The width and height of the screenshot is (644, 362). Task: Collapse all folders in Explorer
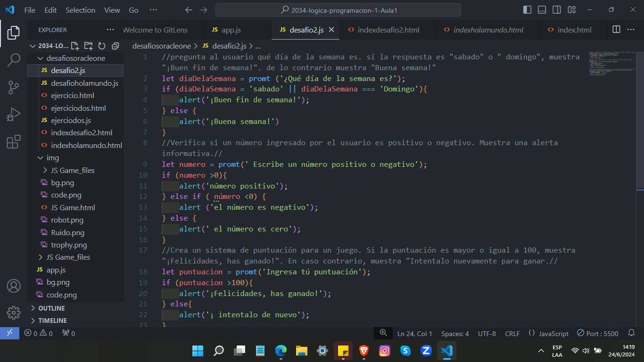point(116,46)
